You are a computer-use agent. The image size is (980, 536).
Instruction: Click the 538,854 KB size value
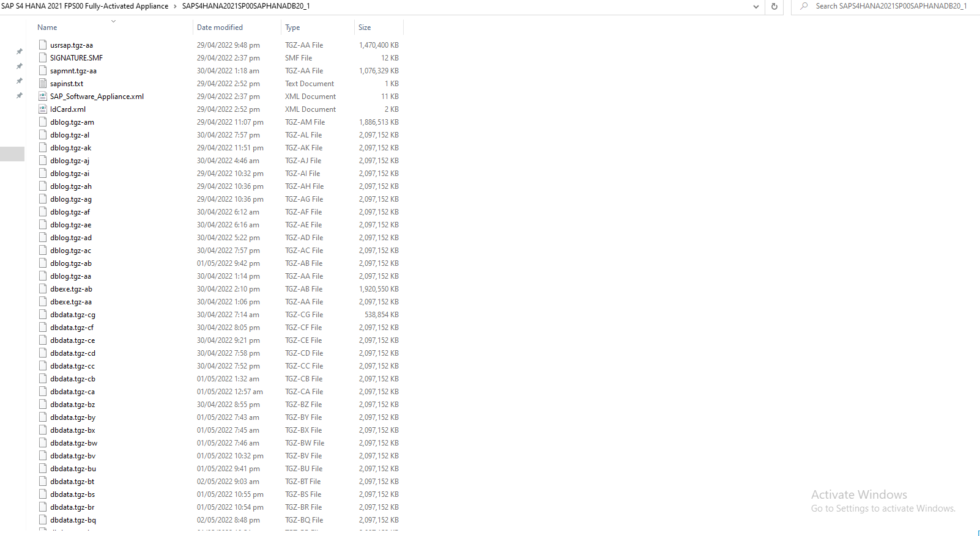(x=382, y=315)
